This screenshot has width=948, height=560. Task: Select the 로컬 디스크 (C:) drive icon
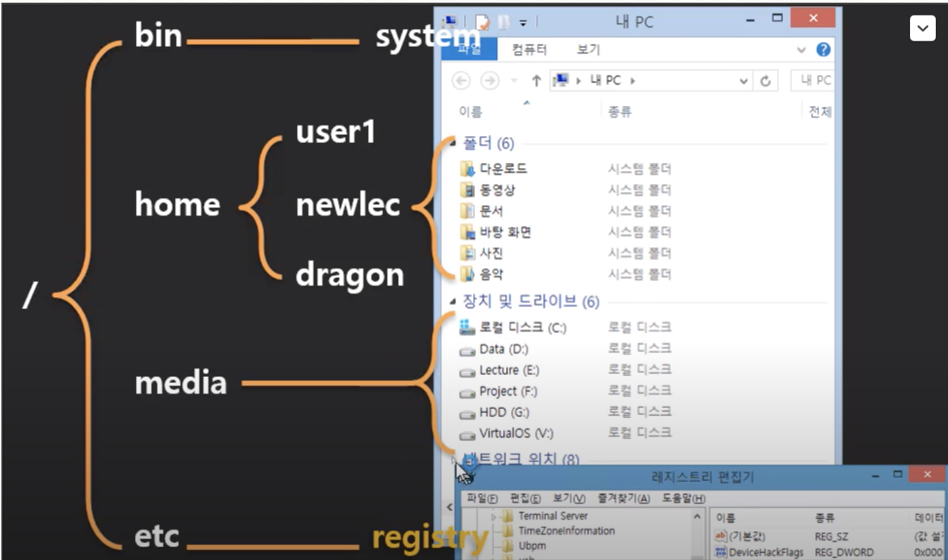[x=467, y=327]
